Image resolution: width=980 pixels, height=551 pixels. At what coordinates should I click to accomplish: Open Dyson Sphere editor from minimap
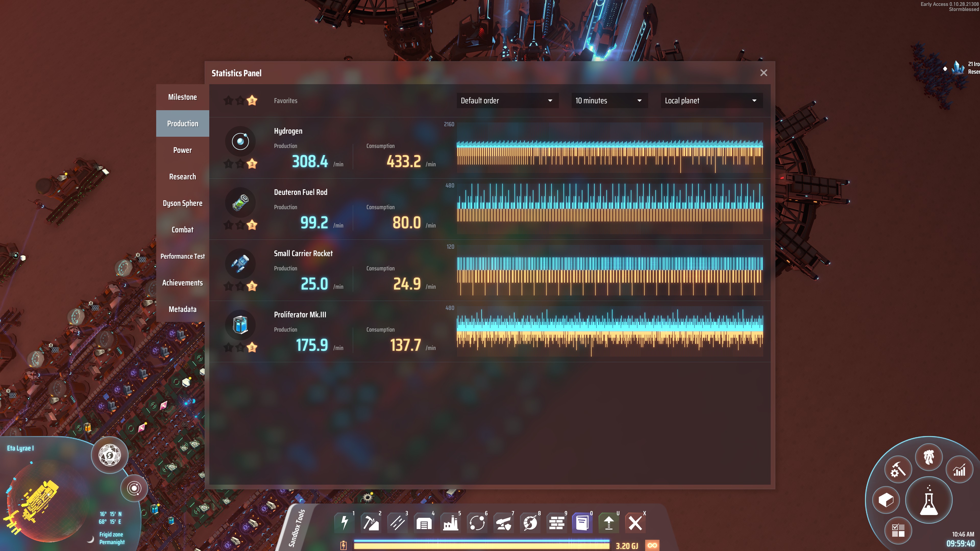click(x=110, y=455)
